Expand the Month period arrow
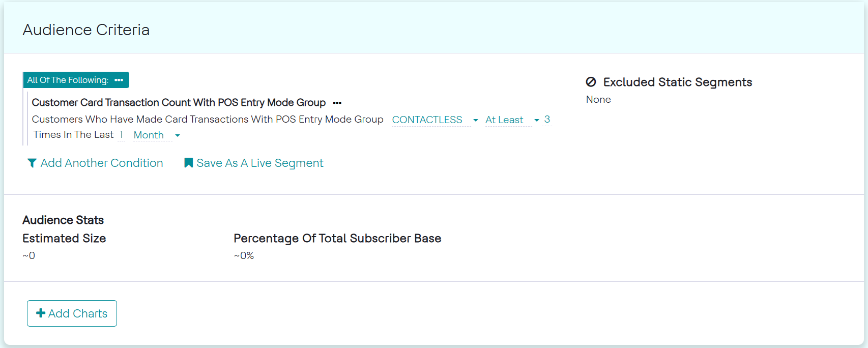Viewport: 868px width, 348px height. point(178,135)
